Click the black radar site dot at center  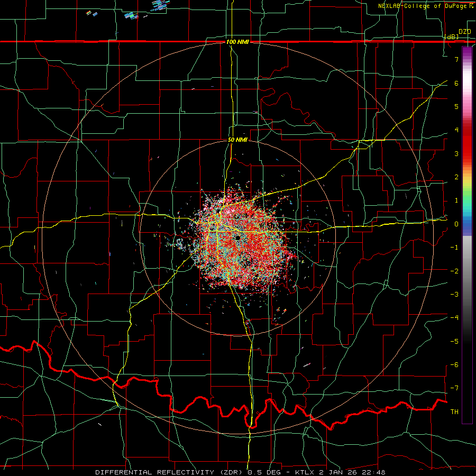[237, 237]
